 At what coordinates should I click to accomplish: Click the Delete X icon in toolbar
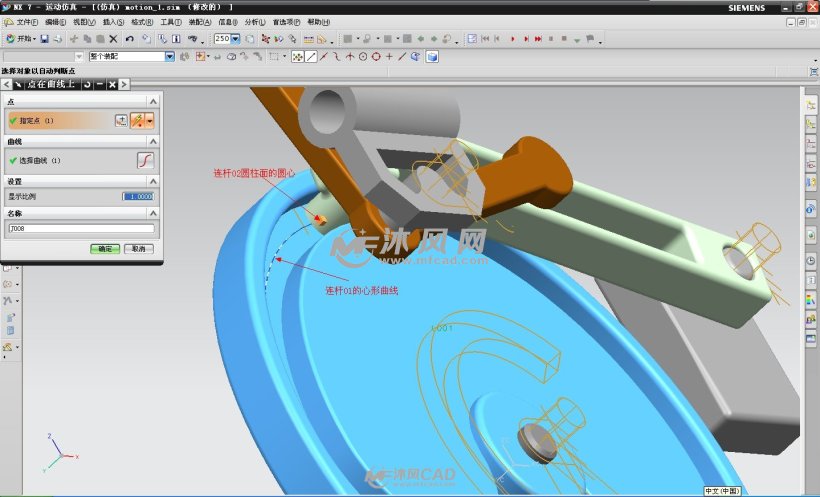click(113, 39)
